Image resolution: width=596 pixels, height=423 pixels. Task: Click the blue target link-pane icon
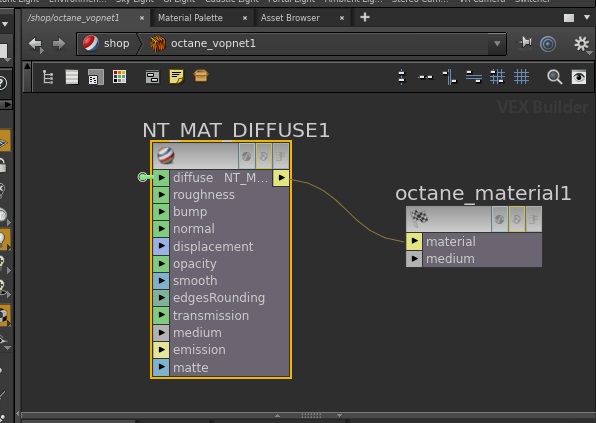click(548, 44)
